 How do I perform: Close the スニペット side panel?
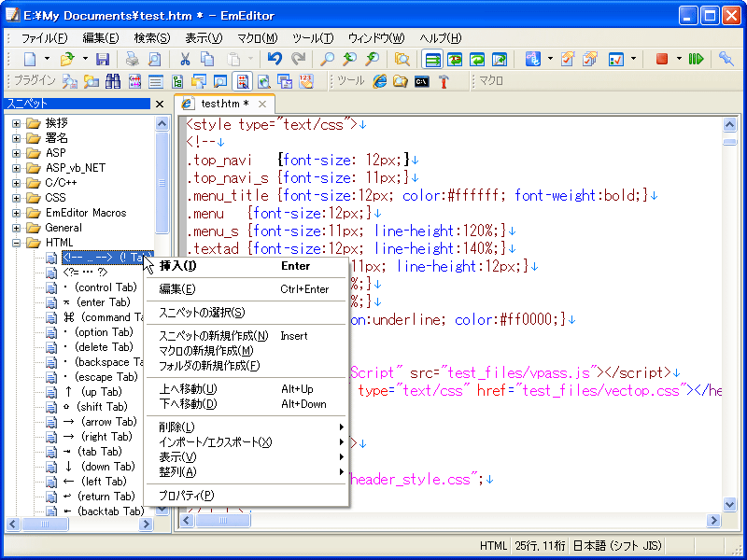pos(160,104)
